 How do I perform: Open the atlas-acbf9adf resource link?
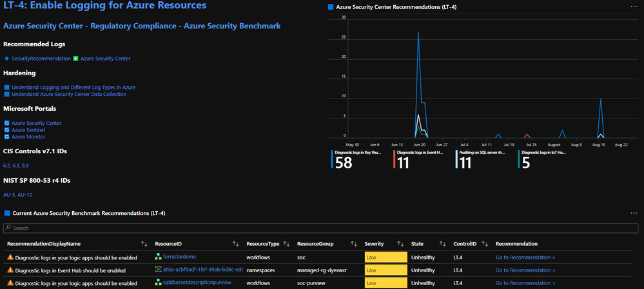point(202,270)
